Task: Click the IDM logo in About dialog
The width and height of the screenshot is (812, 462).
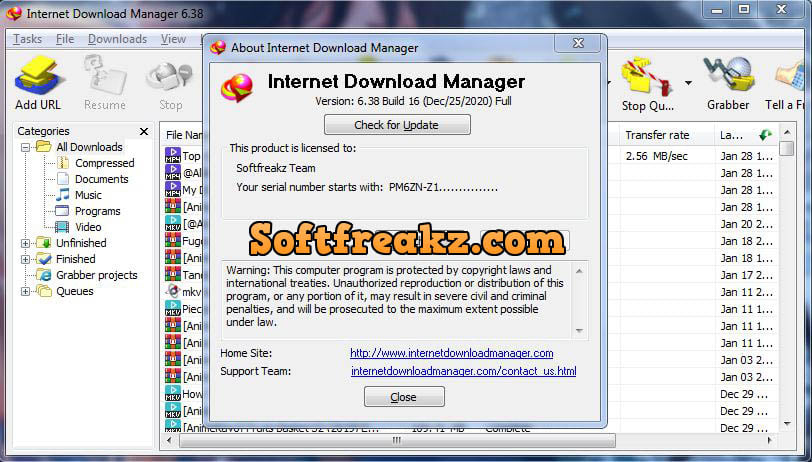Action: [x=237, y=87]
